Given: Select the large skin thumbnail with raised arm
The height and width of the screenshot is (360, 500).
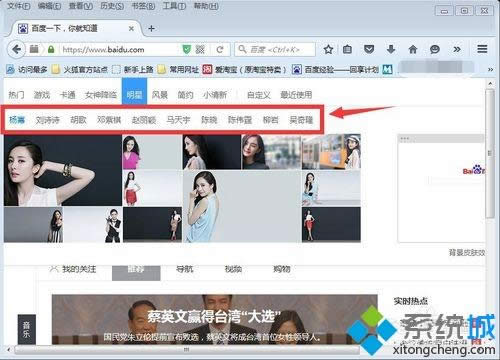Looking at the screenshot, I should (x=63, y=170).
